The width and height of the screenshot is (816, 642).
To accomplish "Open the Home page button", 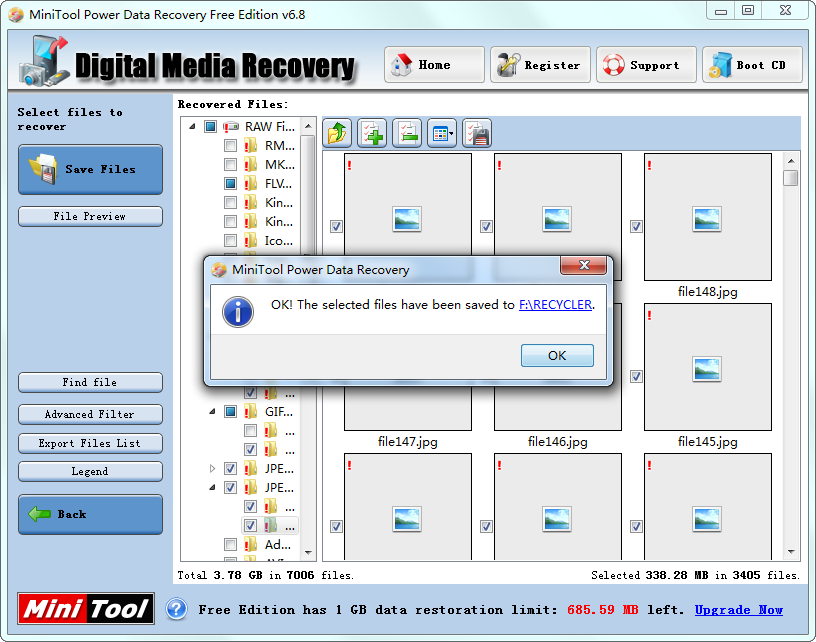I will click(434, 65).
